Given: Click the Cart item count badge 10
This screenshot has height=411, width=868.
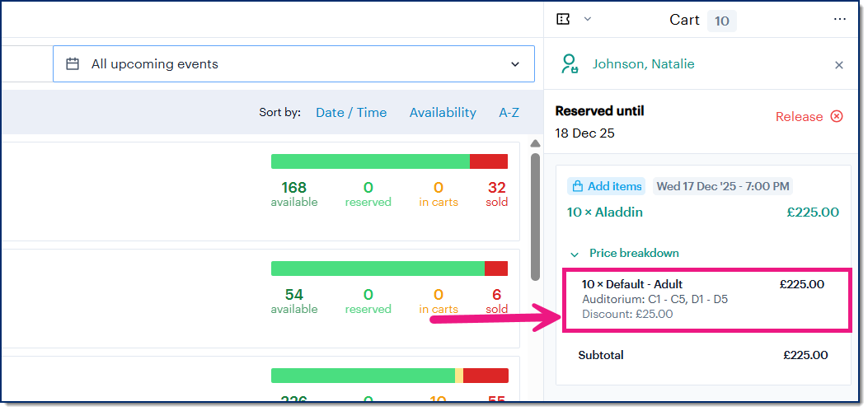Looking at the screenshot, I should (722, 21).
